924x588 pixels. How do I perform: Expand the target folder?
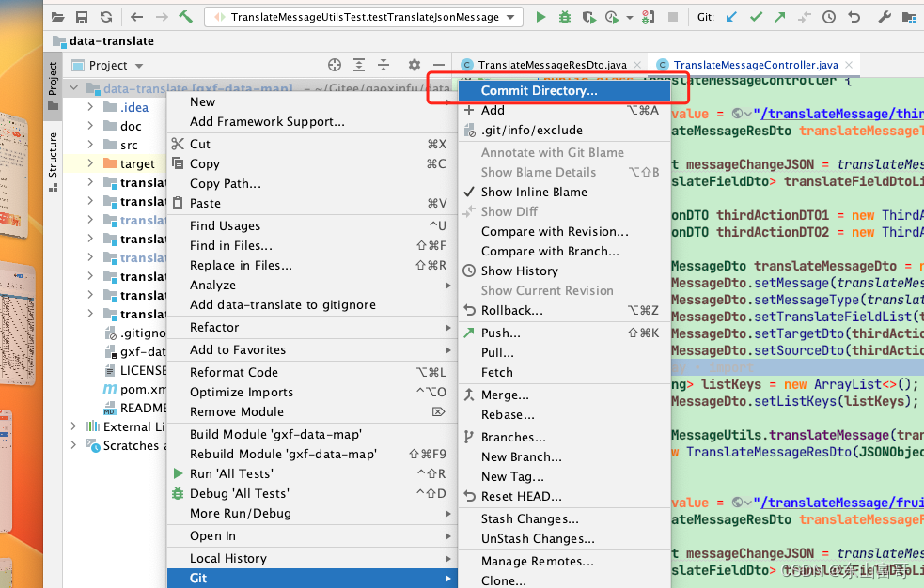[90, 163]
